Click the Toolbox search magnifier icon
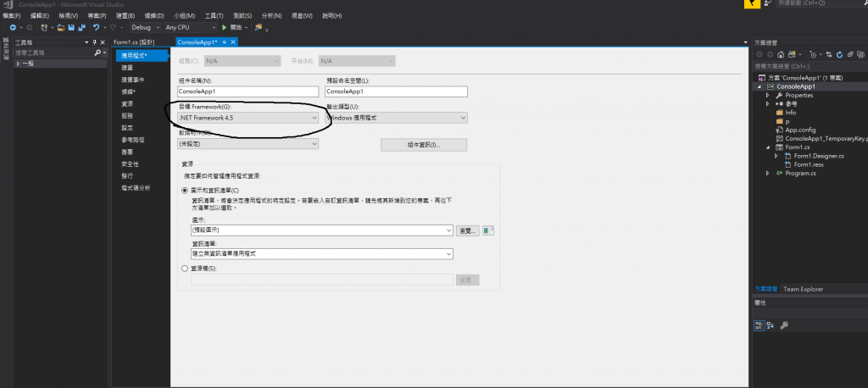 (x=98, y=53)
